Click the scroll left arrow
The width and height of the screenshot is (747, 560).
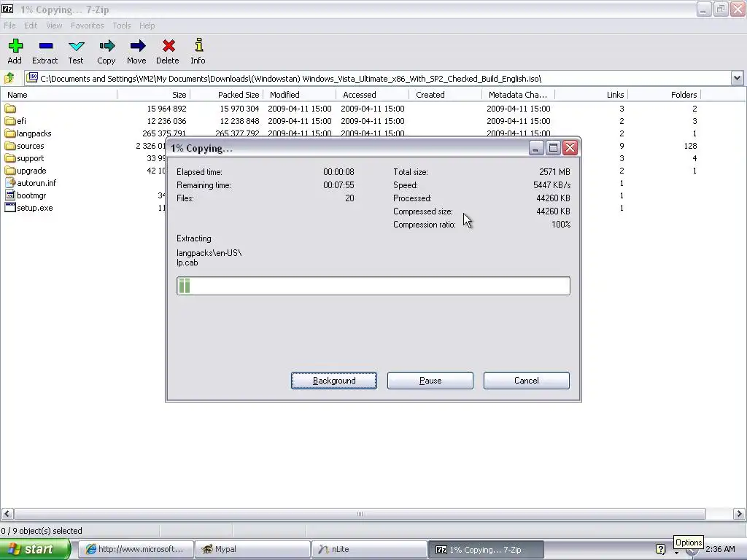7,514
